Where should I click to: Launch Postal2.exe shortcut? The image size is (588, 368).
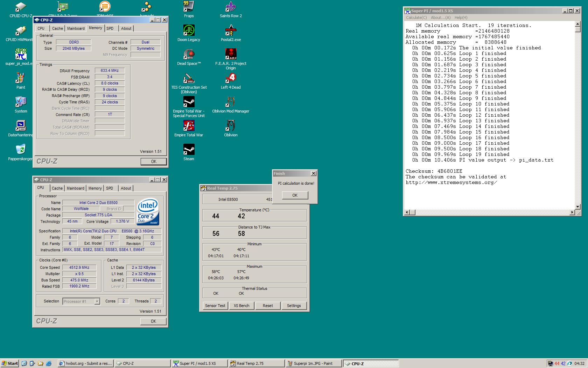tap(231, 33)
